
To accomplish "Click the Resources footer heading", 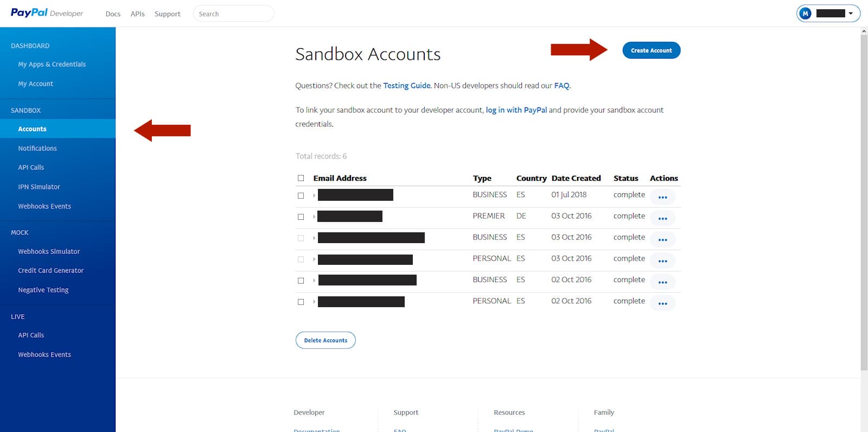I will coord(509,412).
